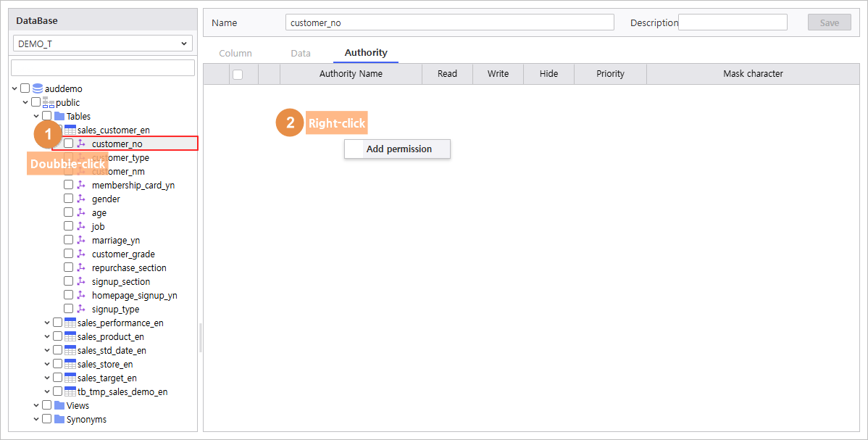Screen dimensions: 868x440
Task: Click the Synonyms folder icon
Action: click(59, 420)
